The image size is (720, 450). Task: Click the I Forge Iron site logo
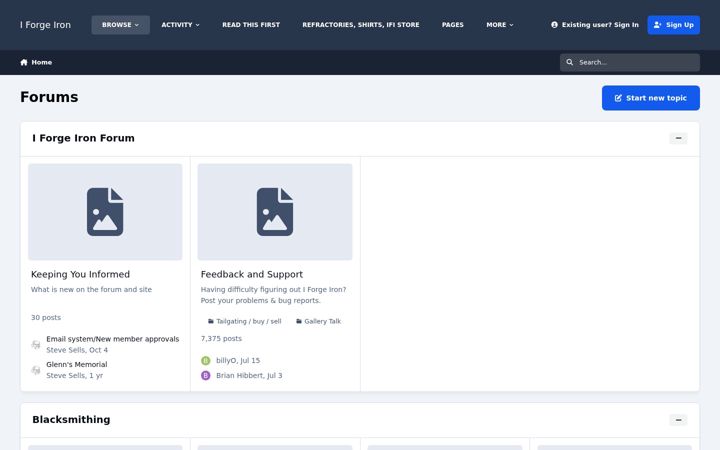[x=45, y=25]
